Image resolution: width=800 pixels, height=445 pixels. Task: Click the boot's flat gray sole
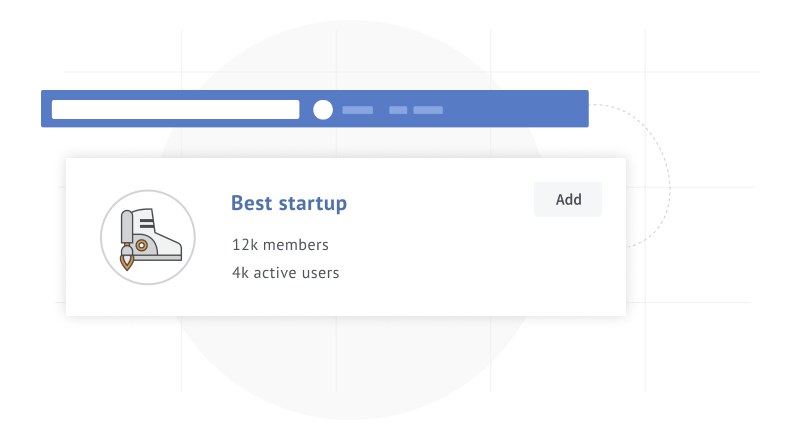(x=160, y=257)
